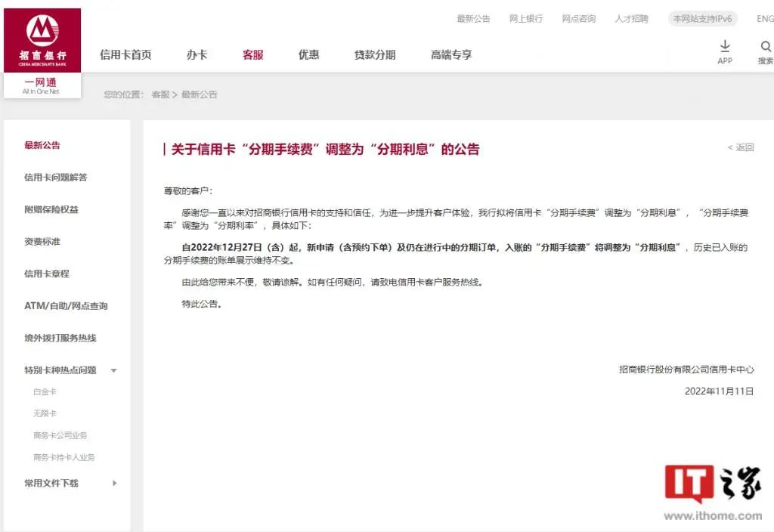Select 信用卡问题解答 in the sidebar
The height and width of the screenshot is (532, 774).
coord(56,178)
